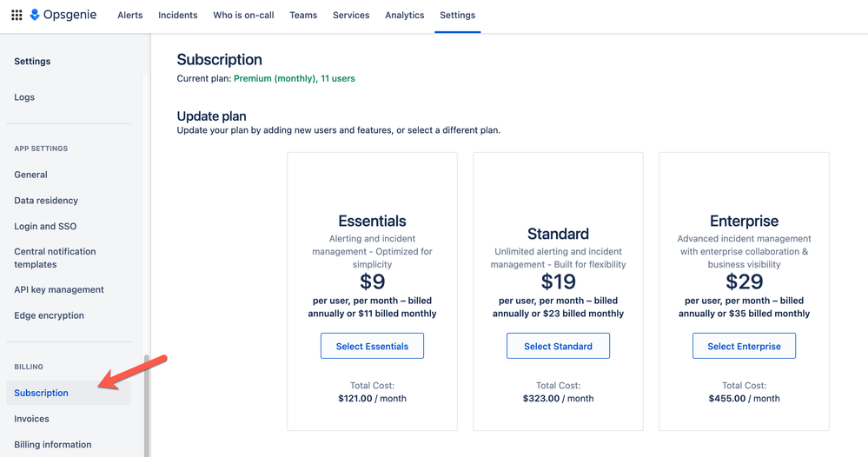Viewport: 868px width, 457px height.
Task: Open Edge encryption settings
Action: 50,315
